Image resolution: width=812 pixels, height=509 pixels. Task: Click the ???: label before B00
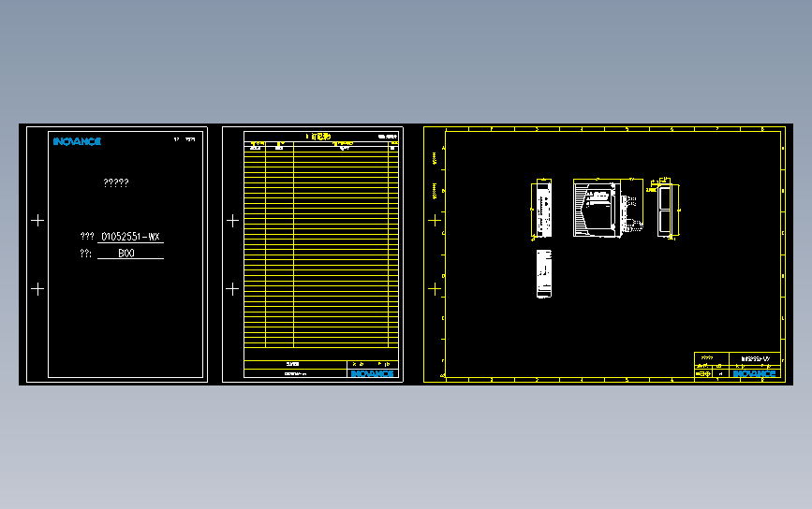coord(86,253)
